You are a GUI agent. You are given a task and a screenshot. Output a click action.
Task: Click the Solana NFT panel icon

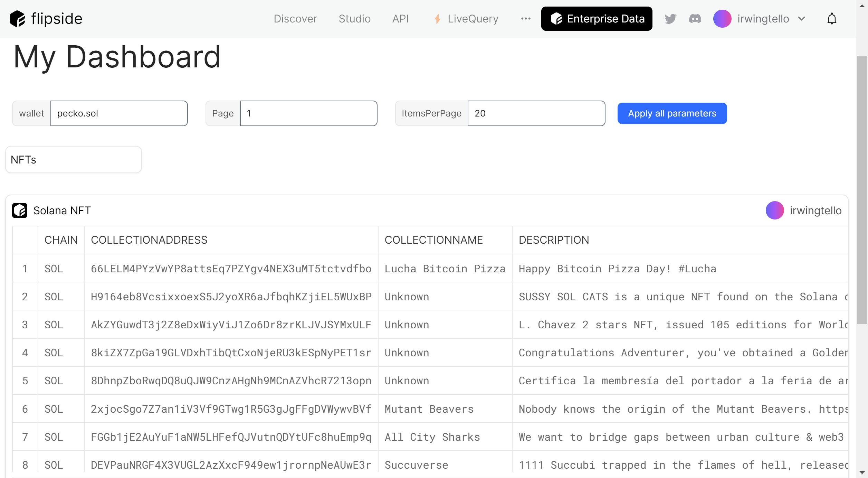coord(20,209)
